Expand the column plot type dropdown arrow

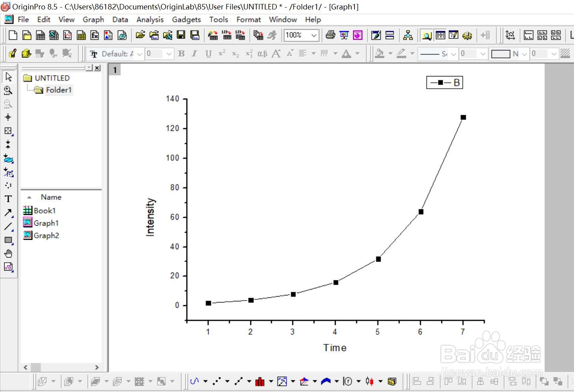271,381
